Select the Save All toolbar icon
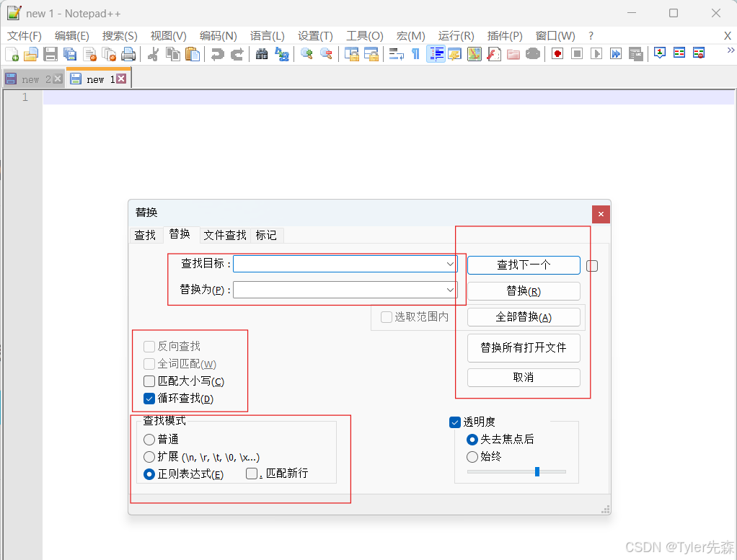The height and width of the screenshot is (560, 737). point(69,53)
